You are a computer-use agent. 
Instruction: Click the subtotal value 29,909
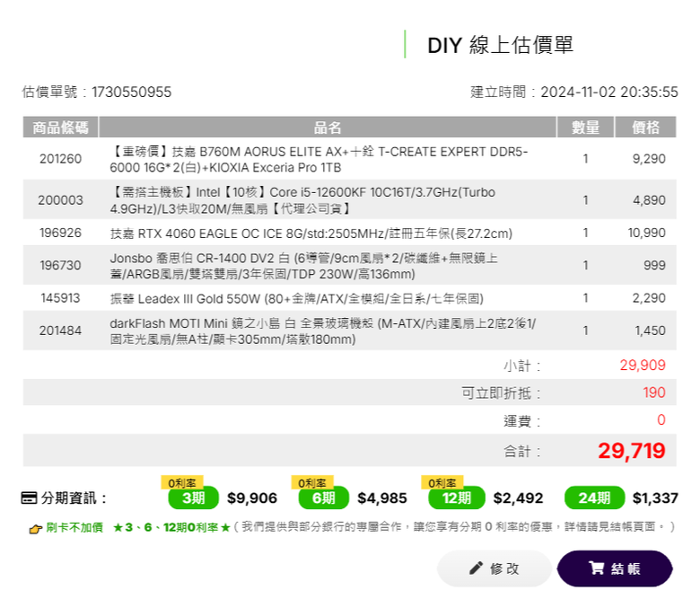[x=643, y=366]
